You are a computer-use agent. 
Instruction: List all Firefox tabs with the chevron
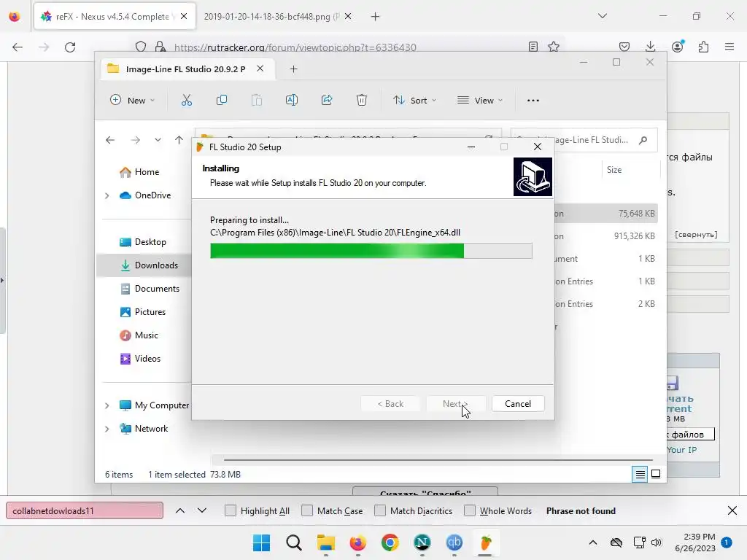coord(602,16)
